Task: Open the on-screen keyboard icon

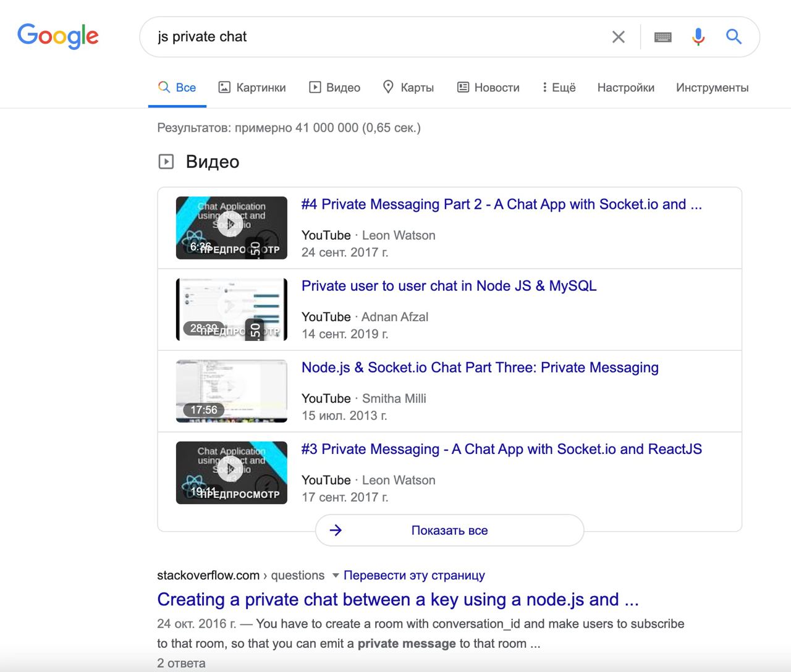Action: [662, 37]
